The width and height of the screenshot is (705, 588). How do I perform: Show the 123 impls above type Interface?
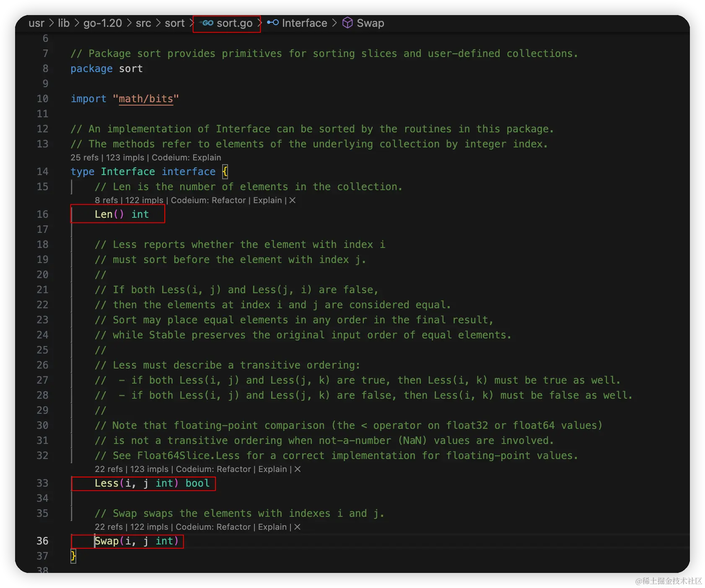point(125,157)
